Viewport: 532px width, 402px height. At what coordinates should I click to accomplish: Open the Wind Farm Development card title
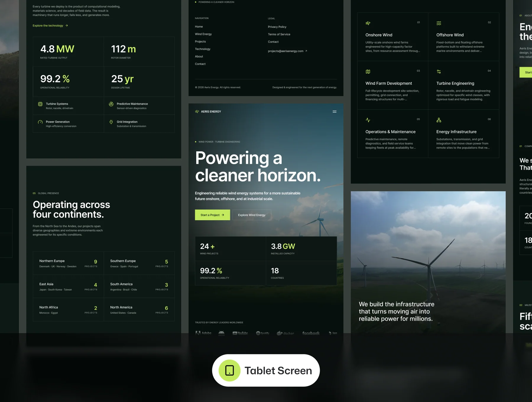(x=389, y=83)
